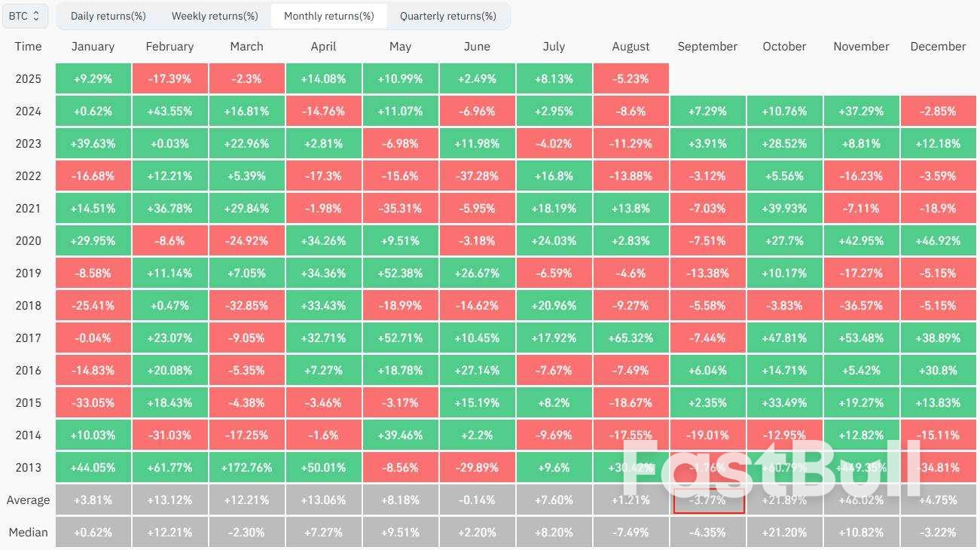Click the highlighted September average -3.77% cell

708,500
